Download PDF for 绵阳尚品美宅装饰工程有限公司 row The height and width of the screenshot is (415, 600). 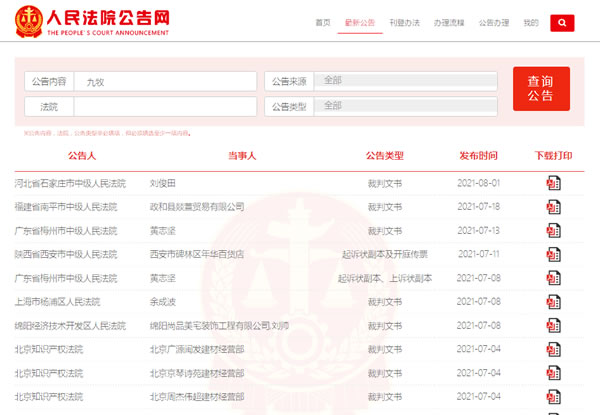553,326
